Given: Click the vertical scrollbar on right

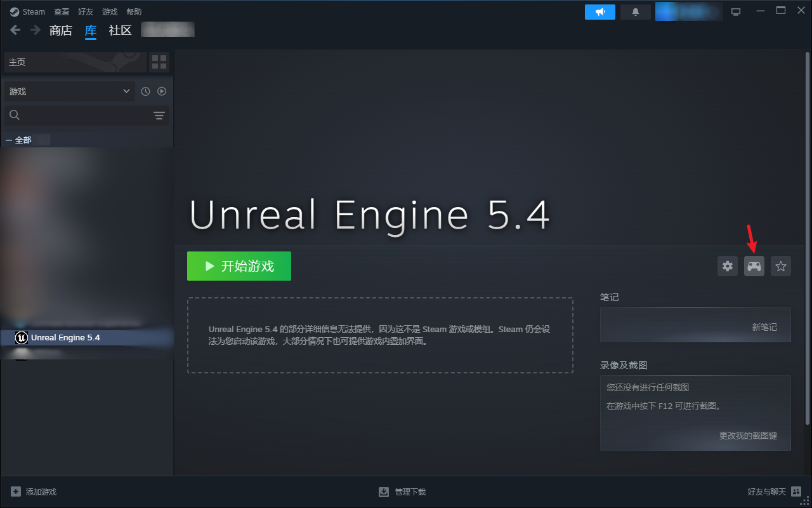Looking at the screenshot, I should click(808, 238).
